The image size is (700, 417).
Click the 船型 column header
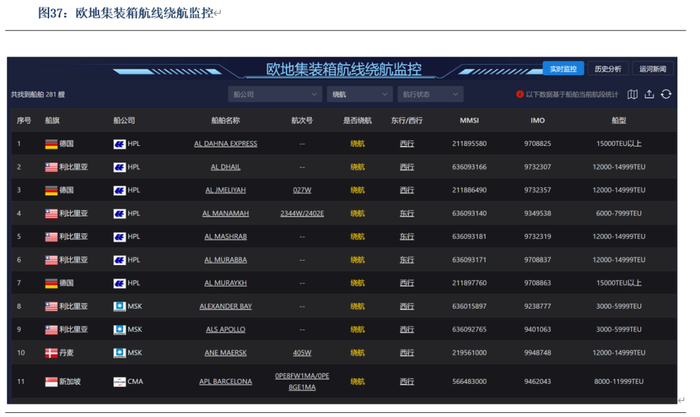(619, 121)
